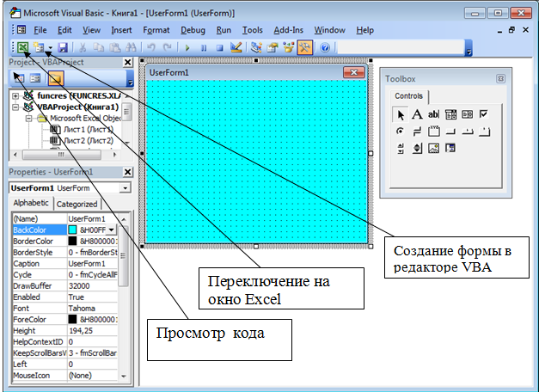This screenshot has height=392, width=539.
Task: Click the View Microsoft Excel toolbar icon
Action: [23, 48]
